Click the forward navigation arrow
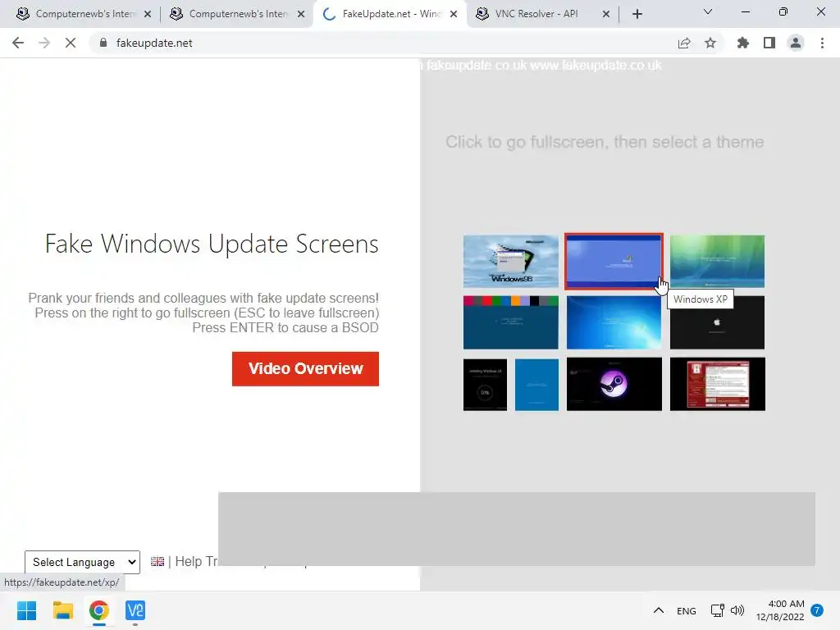The height and width of the screenshot is (630, 840). click(x=44, y=43)
